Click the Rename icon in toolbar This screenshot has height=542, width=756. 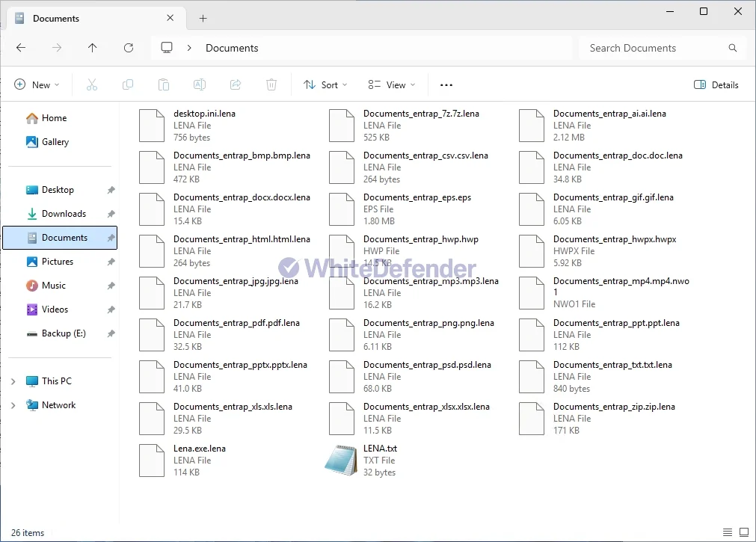coord(200,85)
